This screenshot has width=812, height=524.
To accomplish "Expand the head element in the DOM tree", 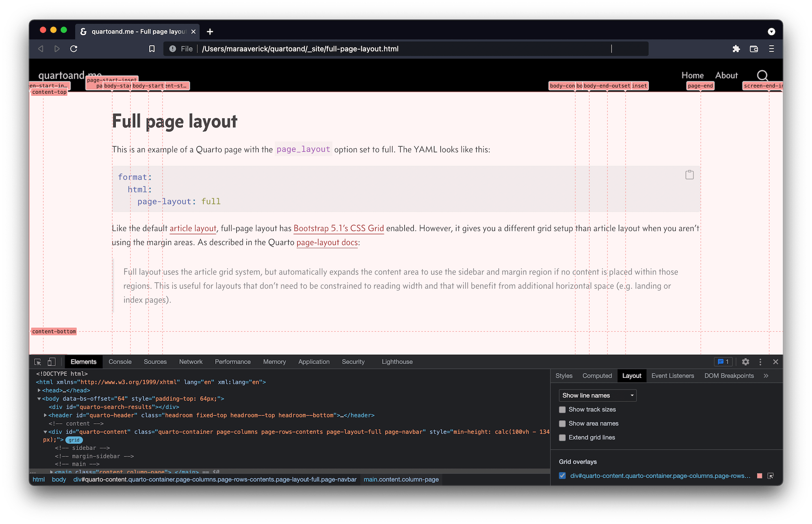I will (39, 390).
